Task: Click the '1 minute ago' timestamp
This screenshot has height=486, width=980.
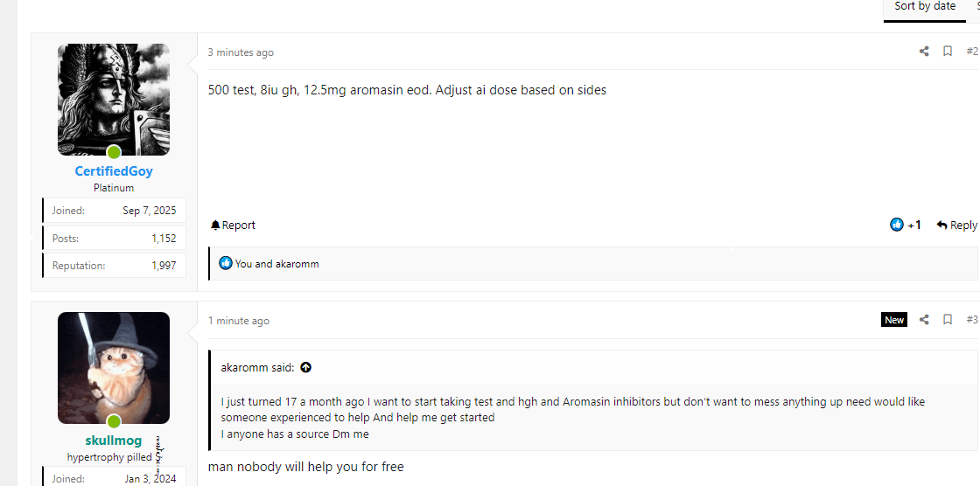Action: click(x=239, y=321)
